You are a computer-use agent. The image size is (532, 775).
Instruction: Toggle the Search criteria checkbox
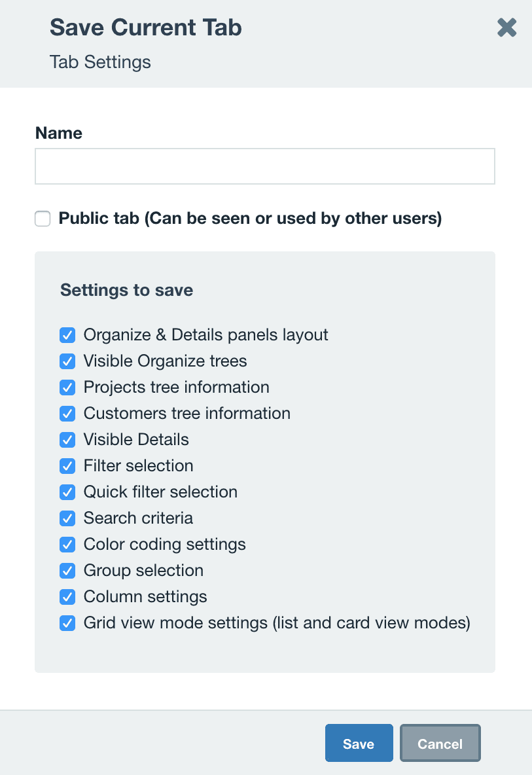[x=67, y=518]
